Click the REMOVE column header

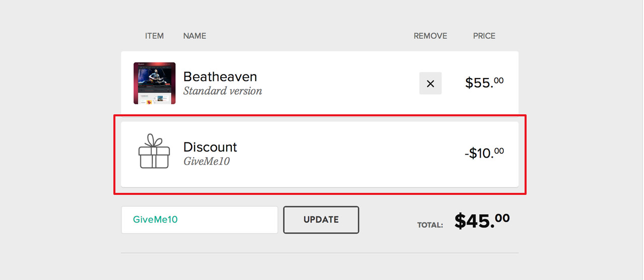point(430,36)
